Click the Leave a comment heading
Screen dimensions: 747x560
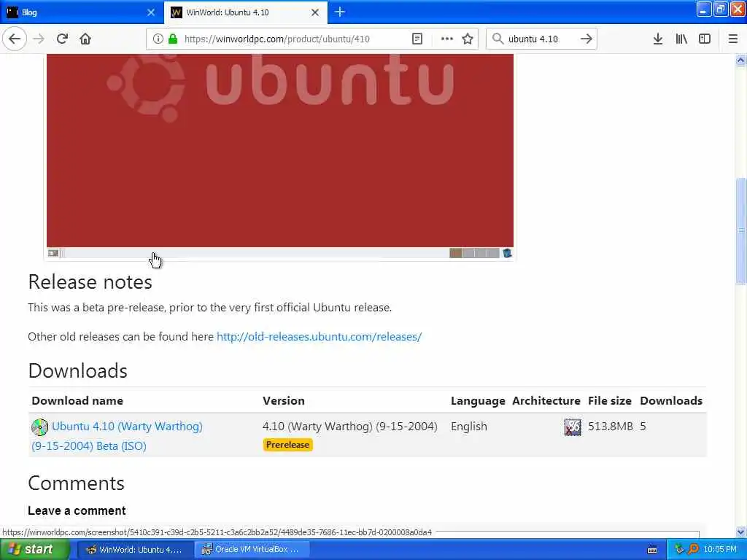77,510
